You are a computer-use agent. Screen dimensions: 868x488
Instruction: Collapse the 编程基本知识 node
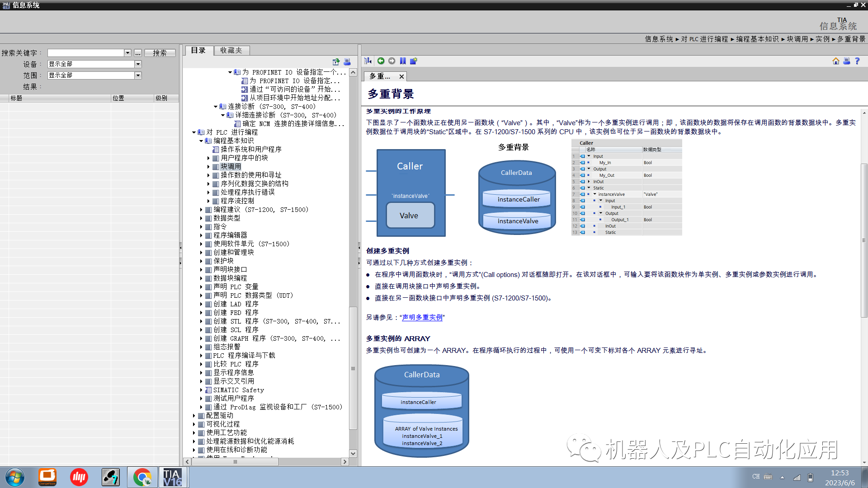[201, 141]
